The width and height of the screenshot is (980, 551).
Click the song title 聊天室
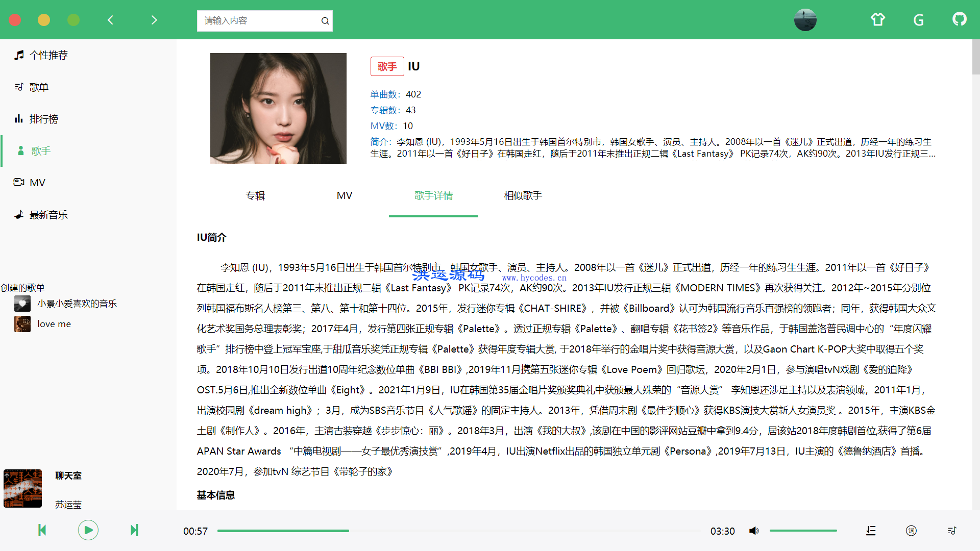[68, 475]
